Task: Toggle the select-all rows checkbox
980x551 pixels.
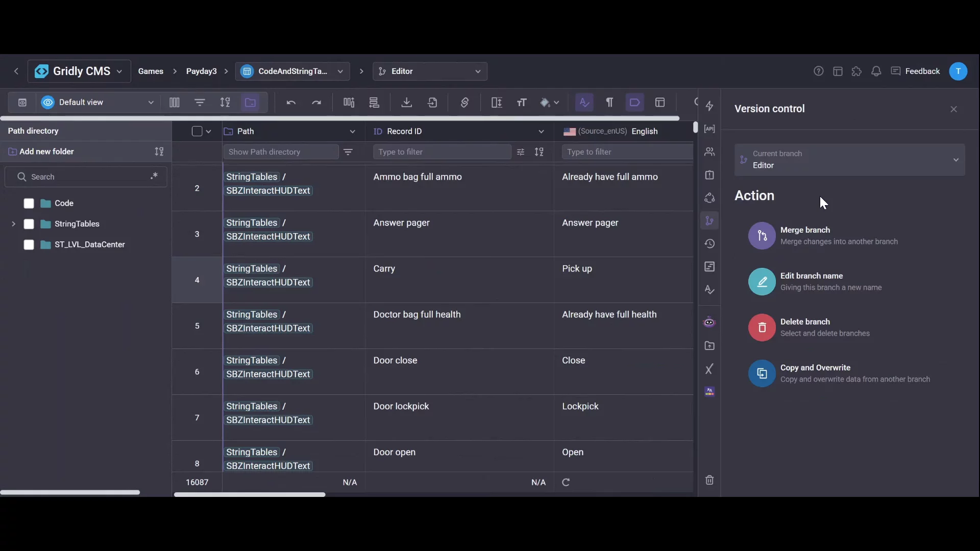Action: point(197,132)
